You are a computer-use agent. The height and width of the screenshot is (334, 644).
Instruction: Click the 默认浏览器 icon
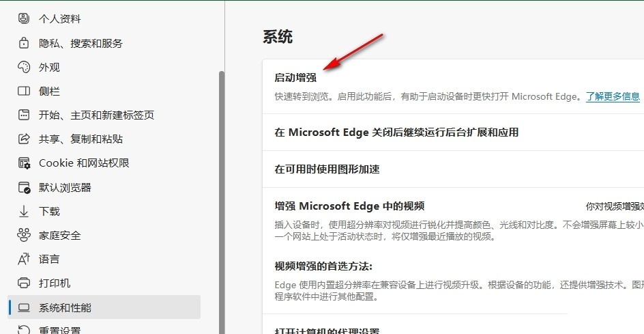(24, 187)
